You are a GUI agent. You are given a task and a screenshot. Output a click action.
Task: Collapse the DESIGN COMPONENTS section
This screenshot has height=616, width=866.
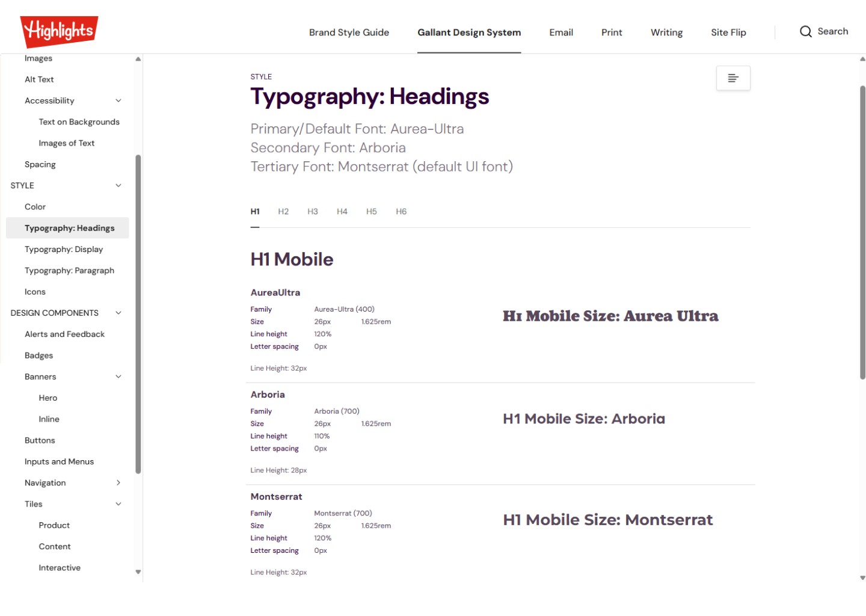pyautogui.click(x=118, y=312)
